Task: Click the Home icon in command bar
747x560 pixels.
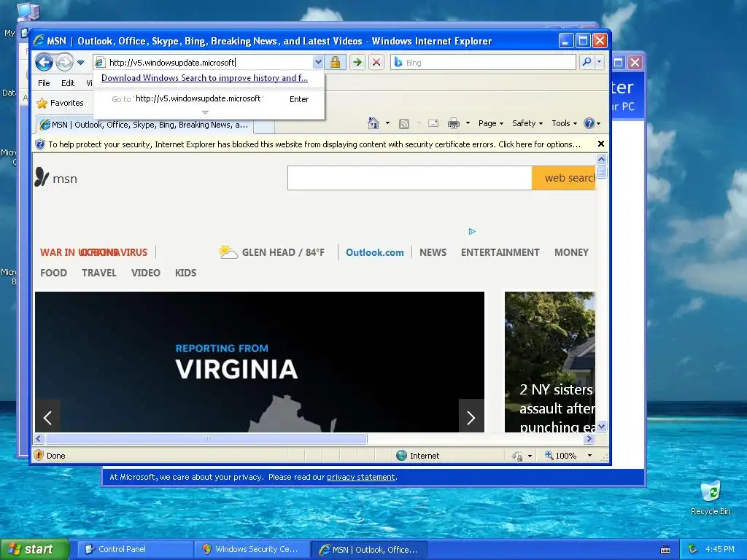Action: pos(373,123)
